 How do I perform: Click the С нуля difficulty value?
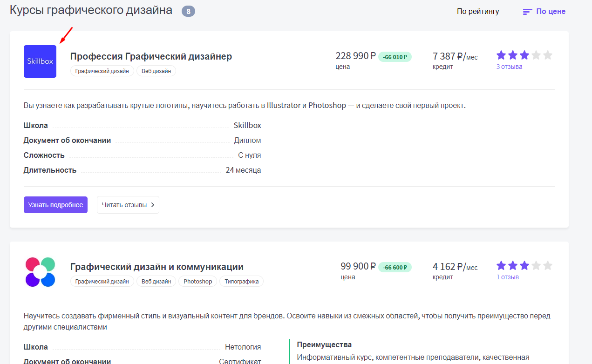[250, 155]
